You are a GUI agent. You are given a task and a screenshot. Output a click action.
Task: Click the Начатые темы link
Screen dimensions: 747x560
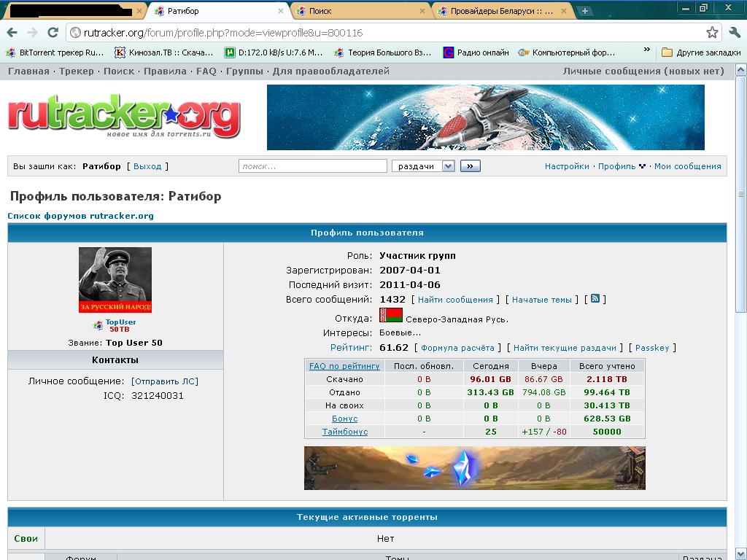pyautogui.click(x=542, y=300)
